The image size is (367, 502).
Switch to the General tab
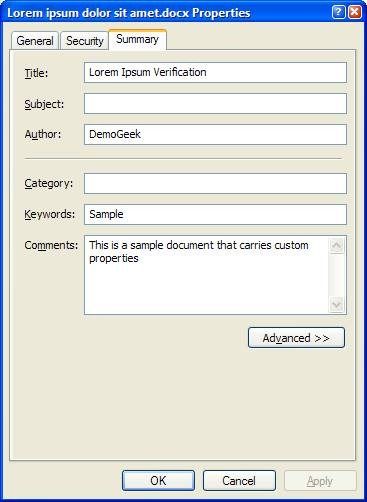[x=35, y=41]
